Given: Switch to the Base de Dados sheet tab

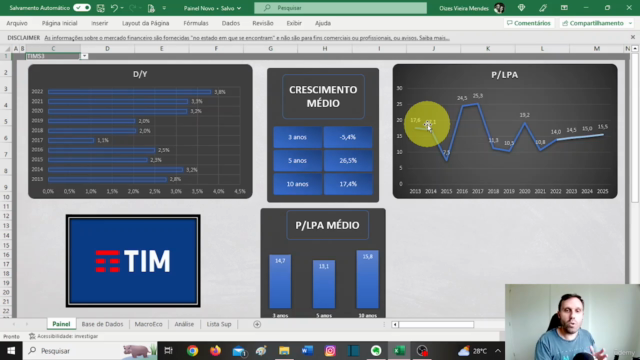Looking at the screenshot, I should pyautogui.click(x=102, y=324).
